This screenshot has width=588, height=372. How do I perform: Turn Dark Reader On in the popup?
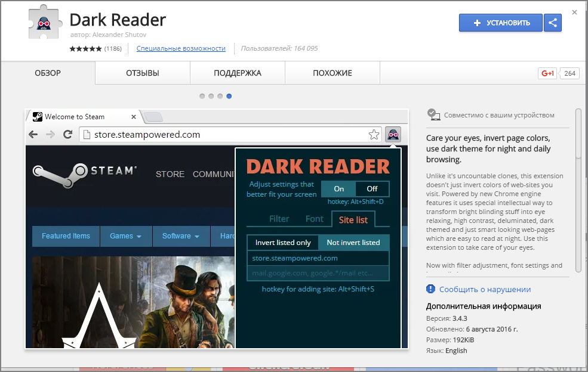click(338, 188)
